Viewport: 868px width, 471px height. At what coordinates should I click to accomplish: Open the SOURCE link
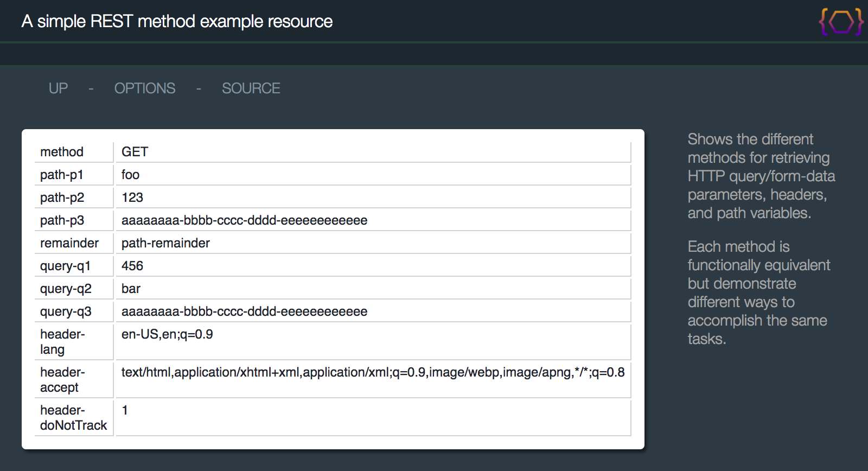click(251, 88)
